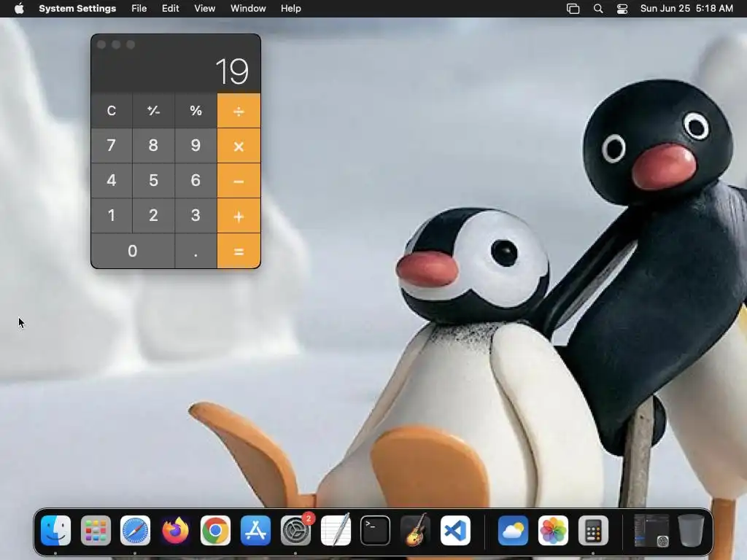Open Photos from the Dock
The width and height of the screenshot is (747, 560).
[x=553, y=531]
